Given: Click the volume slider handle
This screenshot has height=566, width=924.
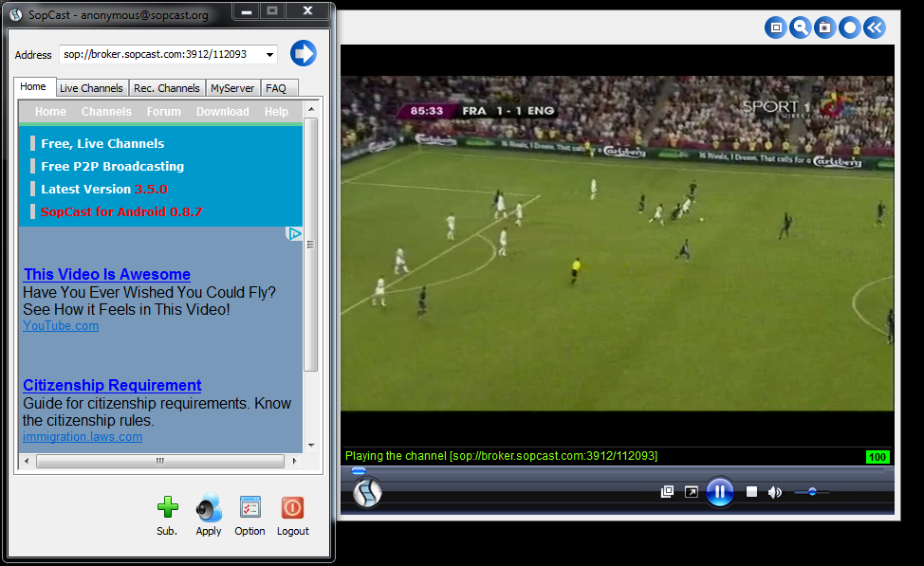Looking at the screenshot, I should (812, 491).
